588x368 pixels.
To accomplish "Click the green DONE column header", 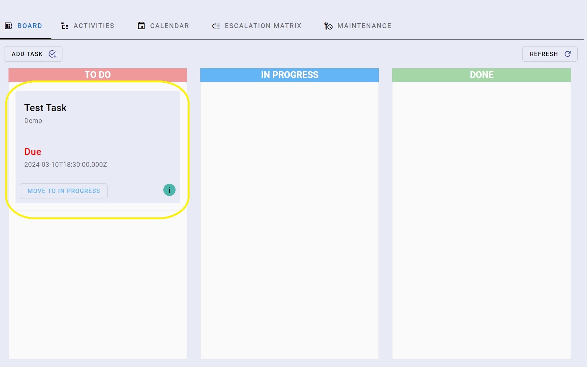I will [x=481, y=75].
